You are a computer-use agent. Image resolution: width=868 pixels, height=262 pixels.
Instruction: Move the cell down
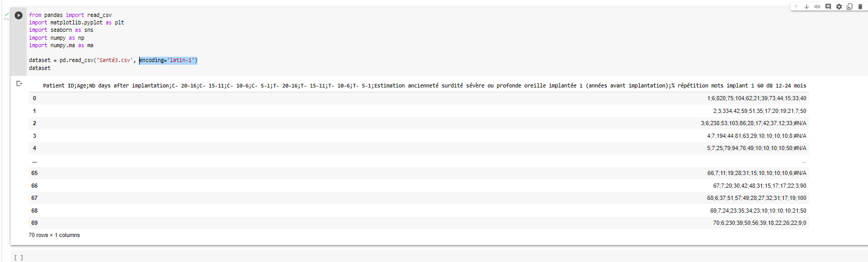pos(806,7)
